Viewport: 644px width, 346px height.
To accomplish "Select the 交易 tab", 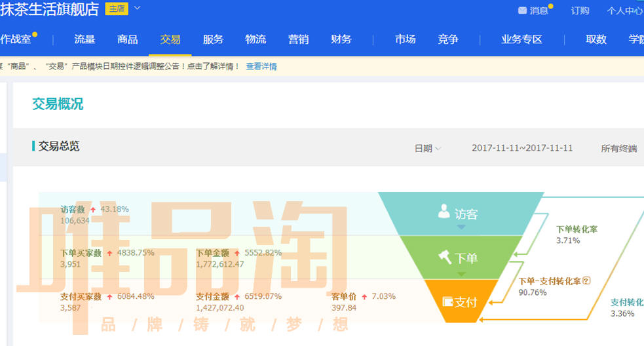I will (x=170, y=39).
